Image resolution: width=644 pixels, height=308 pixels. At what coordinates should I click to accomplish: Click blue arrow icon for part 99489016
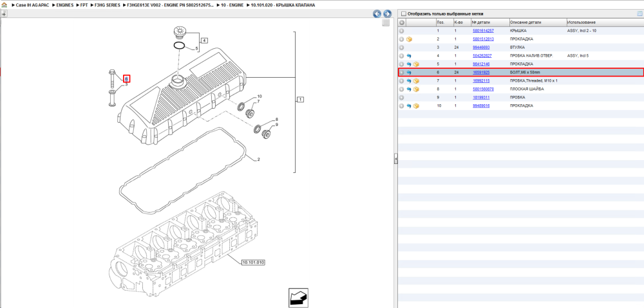pos(409,106)
